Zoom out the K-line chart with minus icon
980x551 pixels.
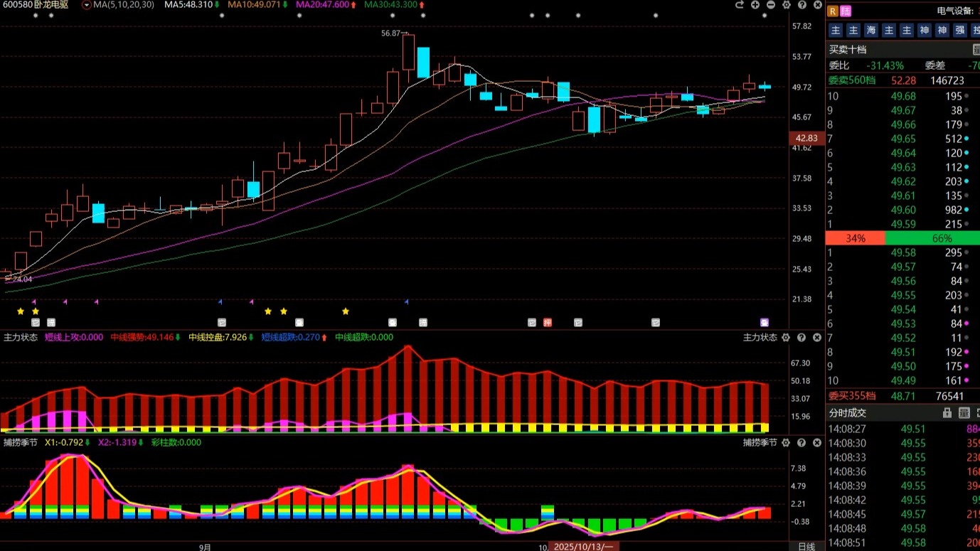tap(771, 5)
